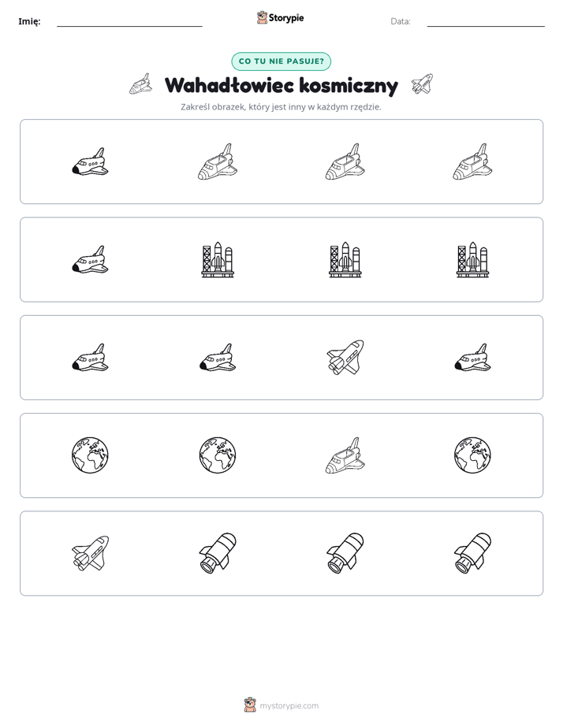This screenshot has height=728, width=563.
Task: Click the space shuttle in the launch-pad row
Action: pos(90,259)
